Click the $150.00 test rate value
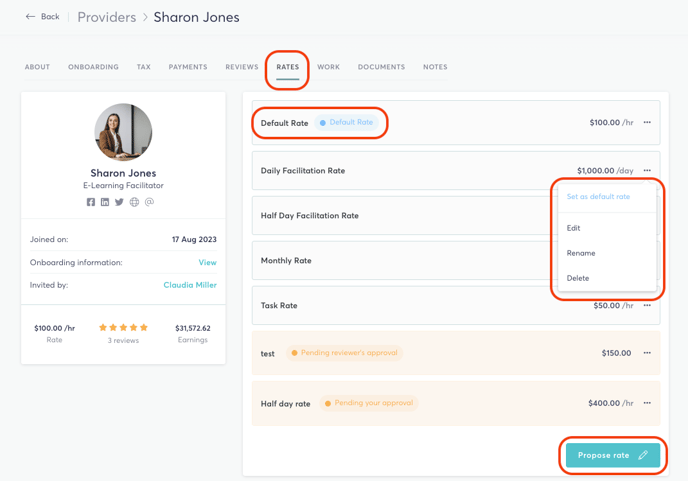Viewport: 688px width, 481px height. 616,353
